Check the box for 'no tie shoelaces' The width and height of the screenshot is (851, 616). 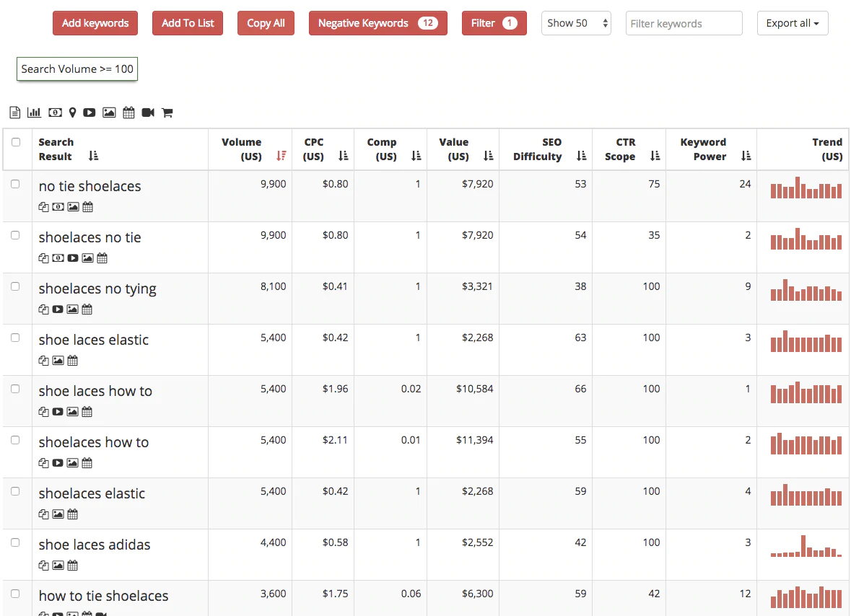[16, 184]
